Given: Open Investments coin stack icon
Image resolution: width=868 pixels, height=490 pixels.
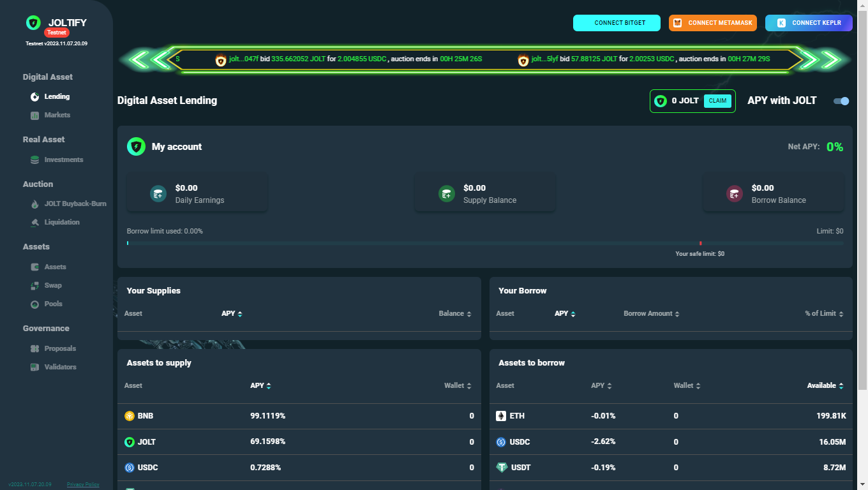Looking at the screenshot, I should click(34, 160).
